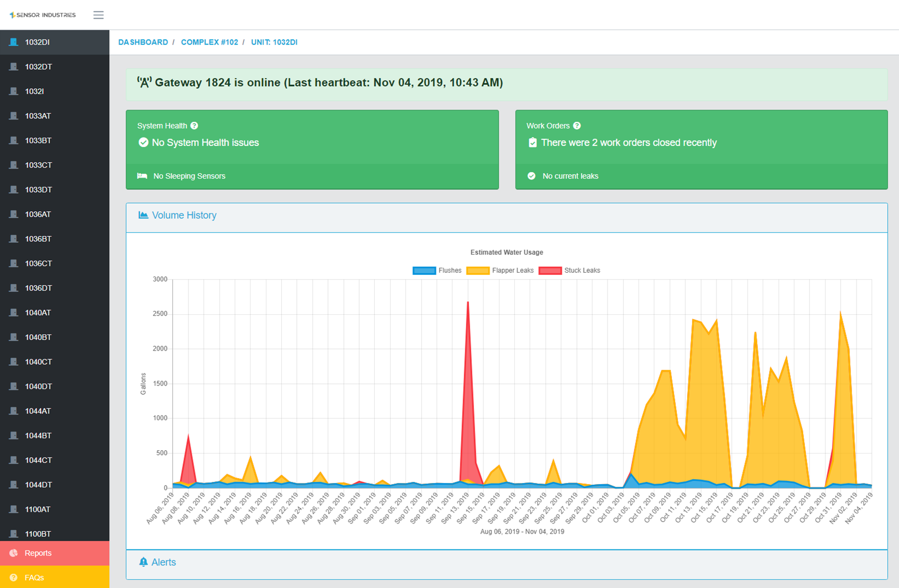Click the area chart icon beside Volume History
The image size is (899, 588).
[x=143, y=215]
